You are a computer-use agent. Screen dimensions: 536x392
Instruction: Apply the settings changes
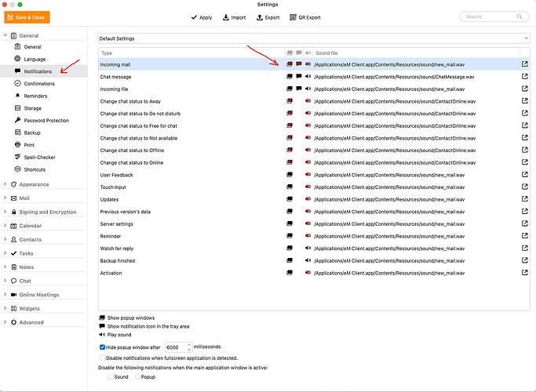(202, 17)
